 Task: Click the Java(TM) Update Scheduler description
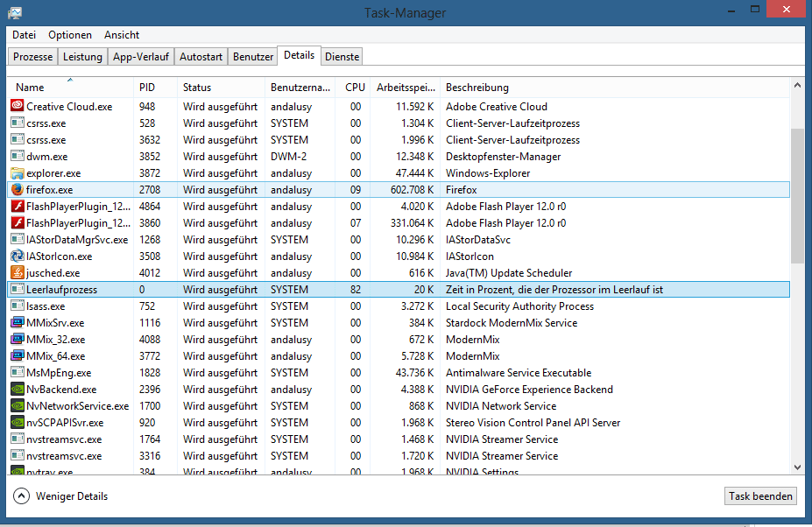pyautogui.click(x=509, y=272)
